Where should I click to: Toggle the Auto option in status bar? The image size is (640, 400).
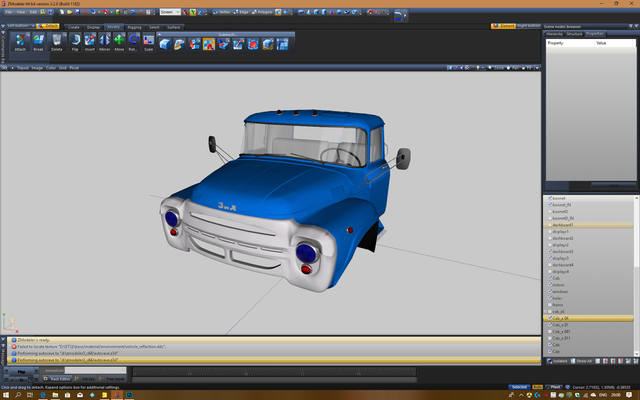537,387
